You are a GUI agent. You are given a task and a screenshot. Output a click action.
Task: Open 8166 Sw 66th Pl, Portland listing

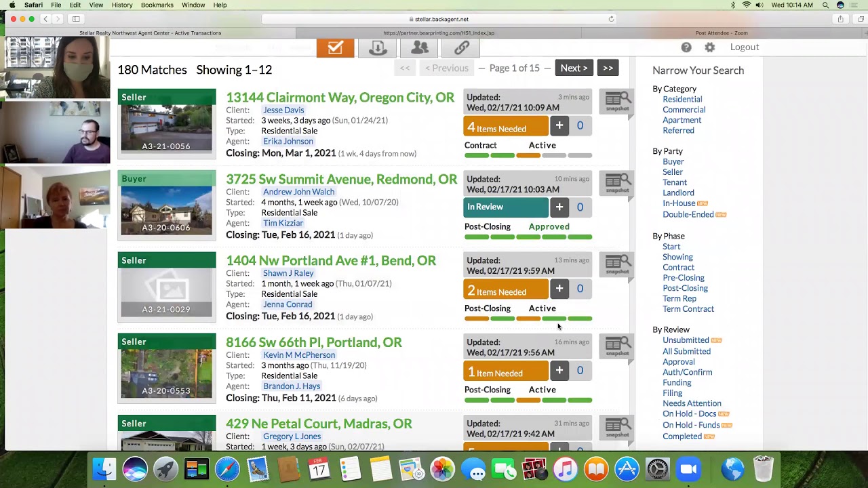tap(314, 342)
